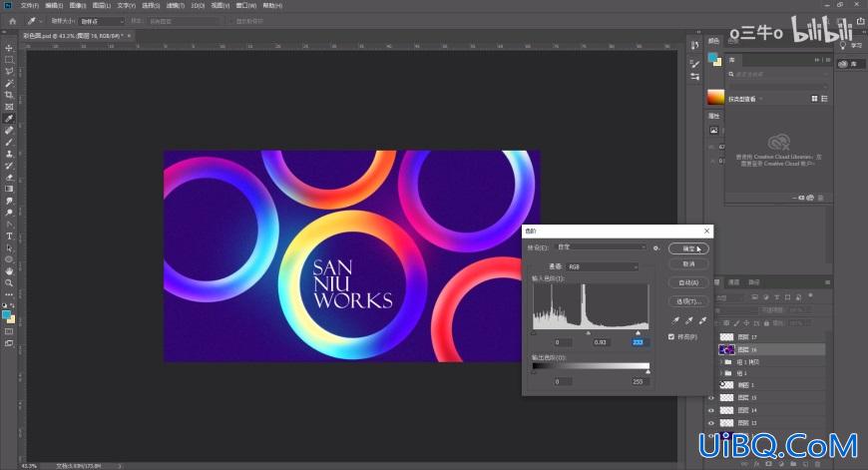Select the Brush tool
868x470 pixels.
tap(9, 143)
